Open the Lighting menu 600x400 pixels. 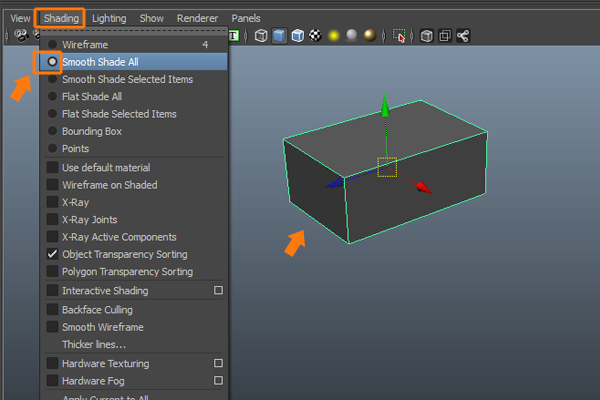click(109, 18)
